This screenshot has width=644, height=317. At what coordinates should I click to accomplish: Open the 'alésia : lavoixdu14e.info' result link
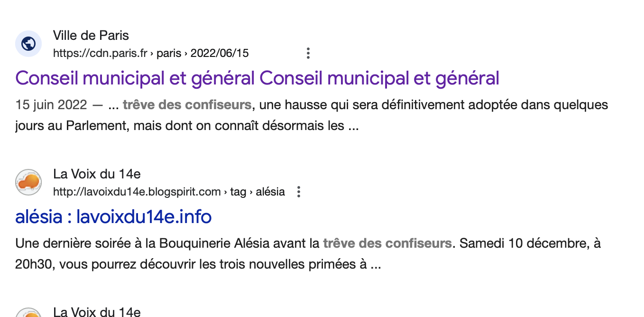[113, 217]
